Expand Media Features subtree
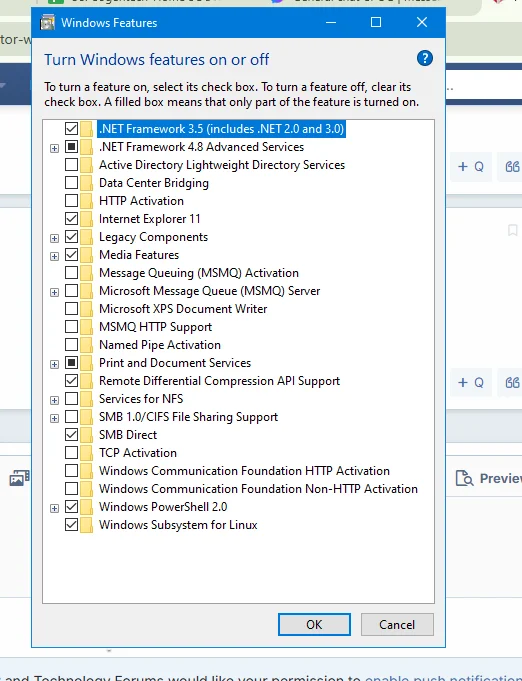 point(54,257)
